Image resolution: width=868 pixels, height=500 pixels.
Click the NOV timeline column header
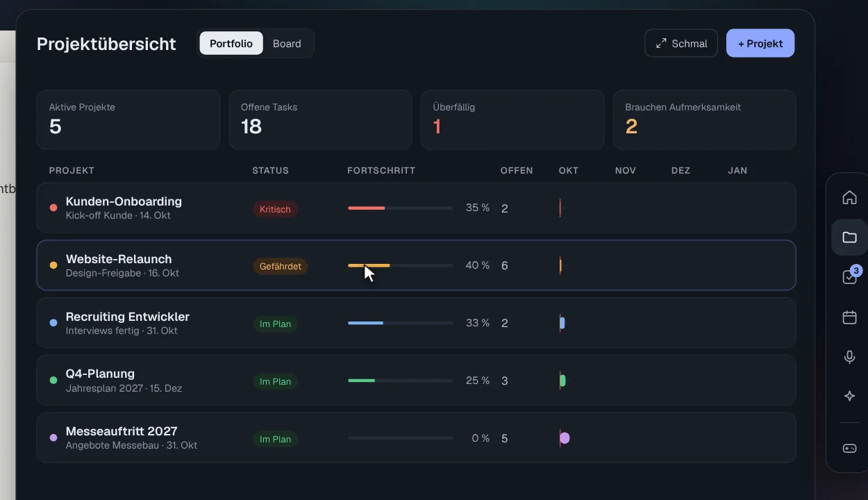tap(626, 170)
